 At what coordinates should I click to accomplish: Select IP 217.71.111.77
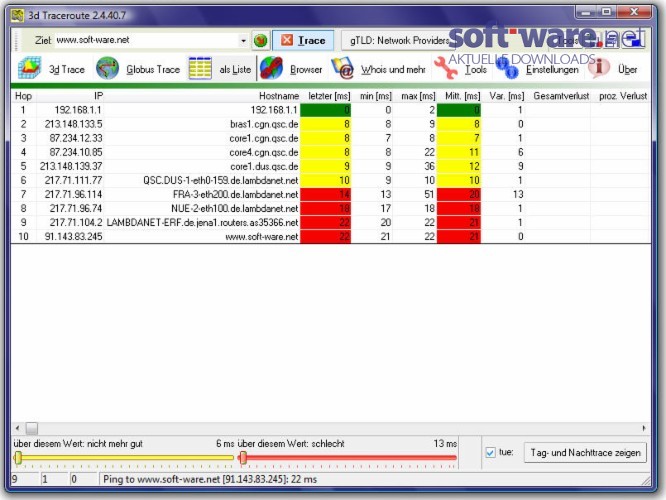click(73, 180)
